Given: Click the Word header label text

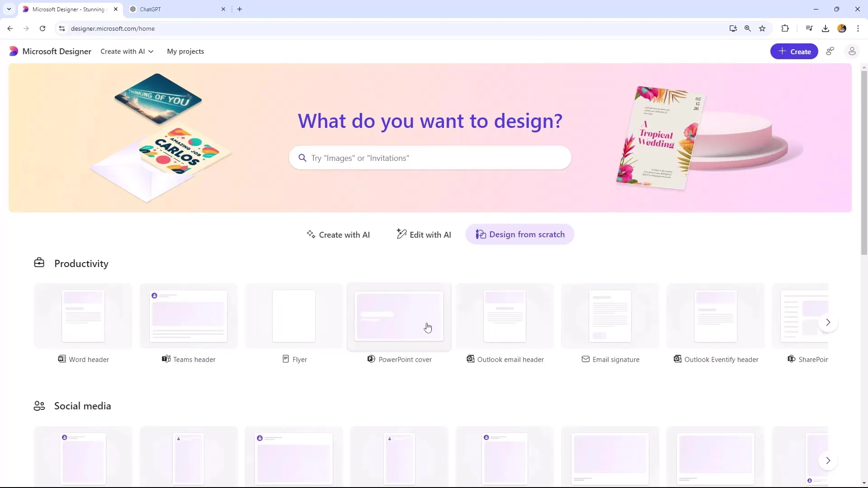Looking at the screenshot, I should 89,360.
